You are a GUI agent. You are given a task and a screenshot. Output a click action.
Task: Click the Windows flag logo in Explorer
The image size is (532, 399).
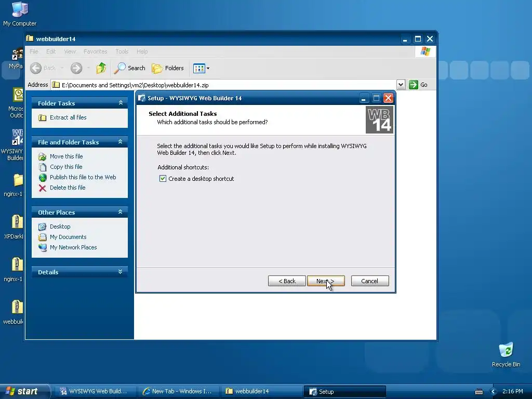pos(425,51)
